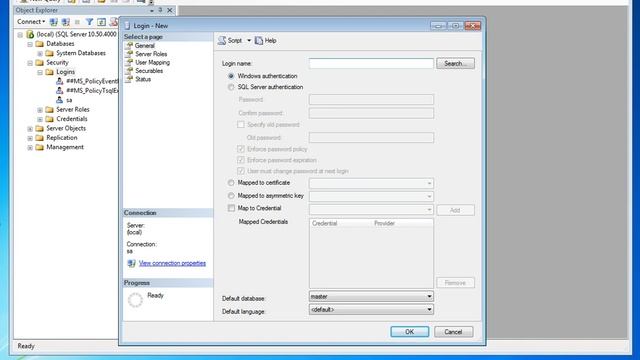640x360 pixels.
Task: Select SQL Server authentication radio button
Action: pyautogui.click(x=231, y=87)
